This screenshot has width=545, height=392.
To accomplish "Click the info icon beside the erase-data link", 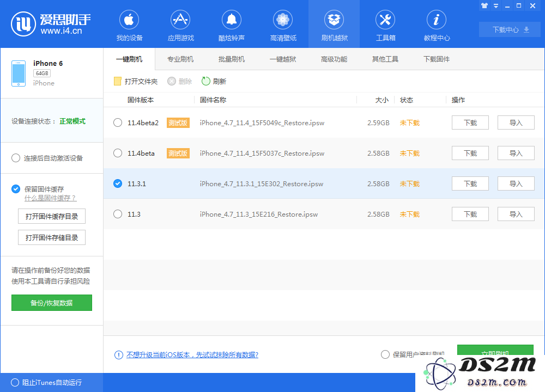I will (118, 355).
